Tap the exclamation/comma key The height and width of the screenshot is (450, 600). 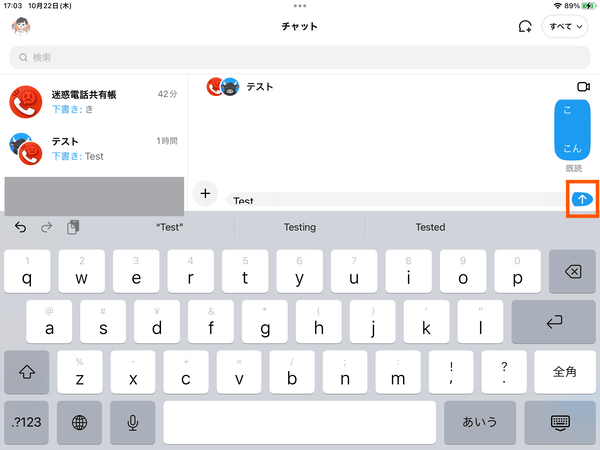point(451,372)
